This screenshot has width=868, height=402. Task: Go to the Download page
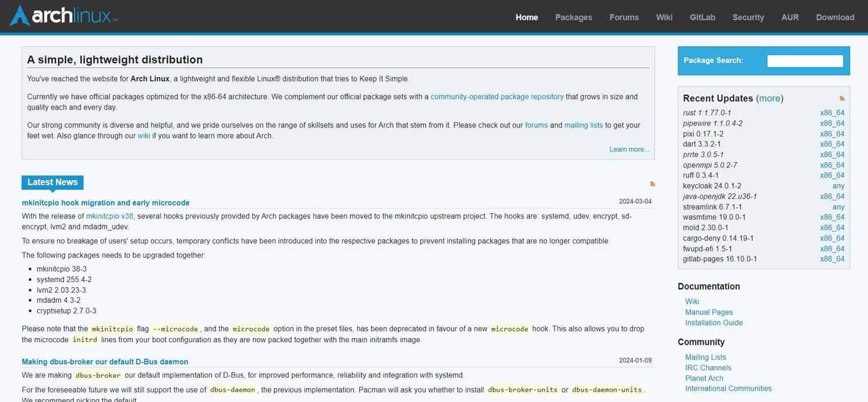[835, 17]
